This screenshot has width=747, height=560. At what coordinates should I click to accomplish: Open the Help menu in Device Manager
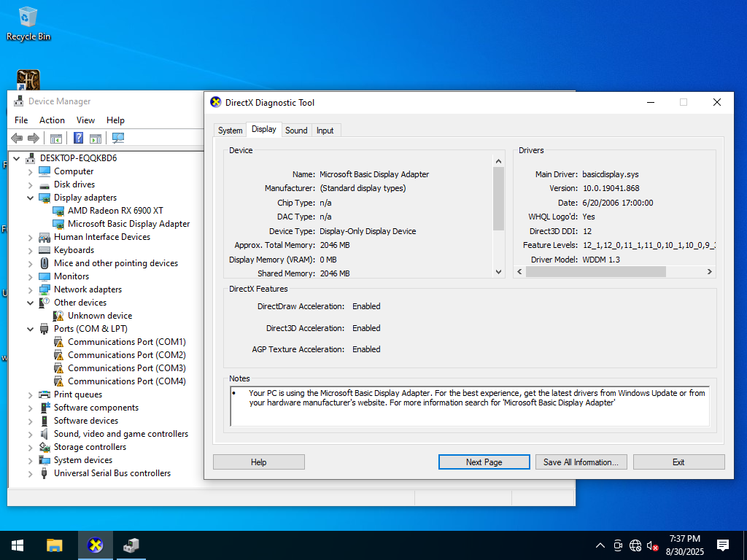click(x=115, y=120)
